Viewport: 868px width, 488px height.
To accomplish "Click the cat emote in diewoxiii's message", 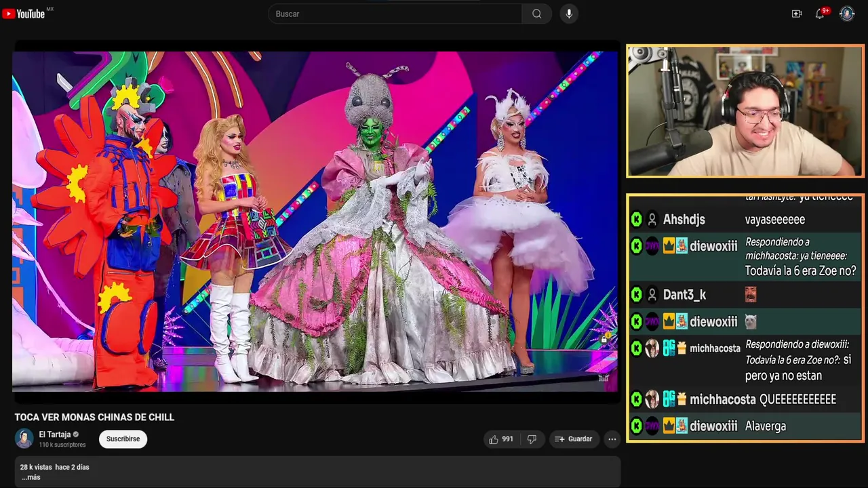I will 750,322.
